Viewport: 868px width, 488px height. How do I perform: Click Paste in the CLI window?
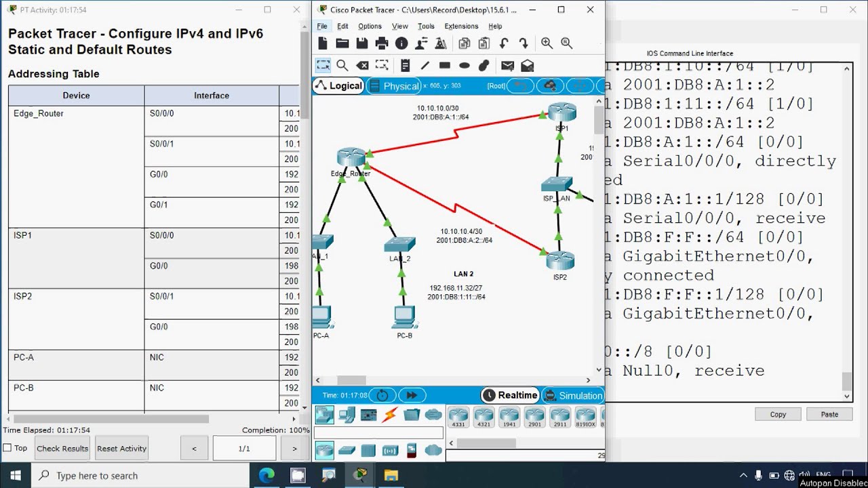pyautogui.click(x=829, y=414)
